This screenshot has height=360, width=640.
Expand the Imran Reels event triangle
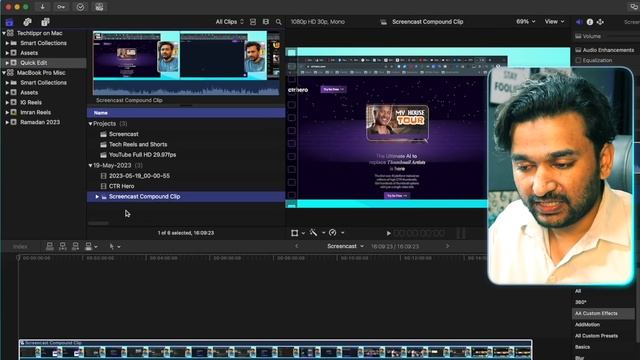[7, 112]
